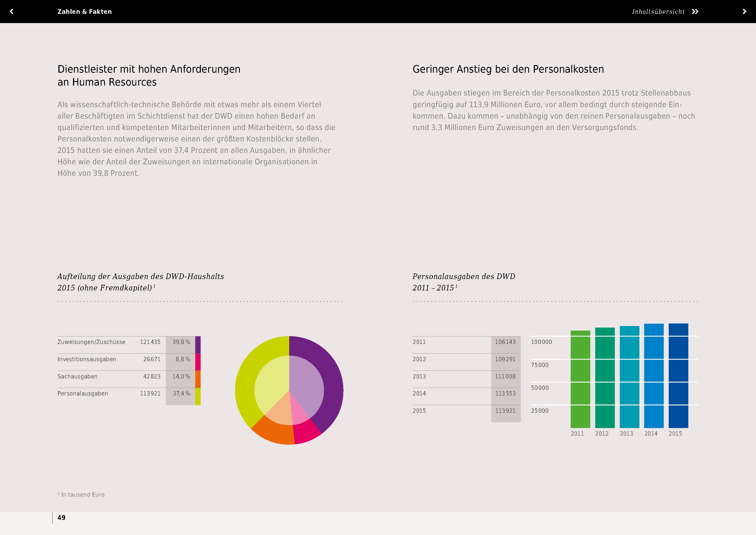Screen dimensions: 756x535
Task: Click the value 111008 for 2013
Action: (x=505, y=376)
